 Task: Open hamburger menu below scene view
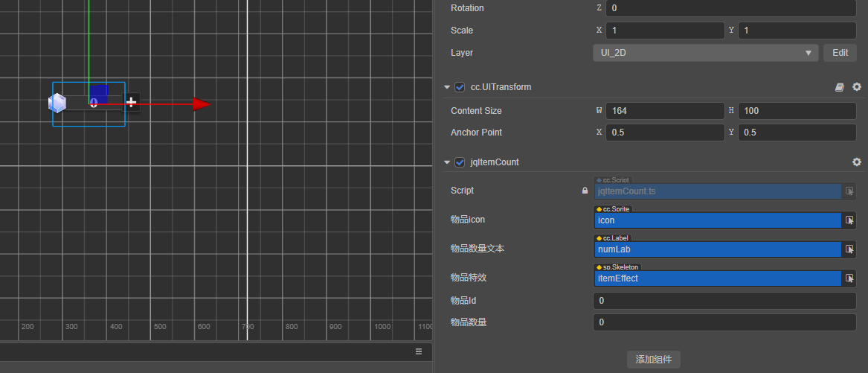tap(419, 351)
